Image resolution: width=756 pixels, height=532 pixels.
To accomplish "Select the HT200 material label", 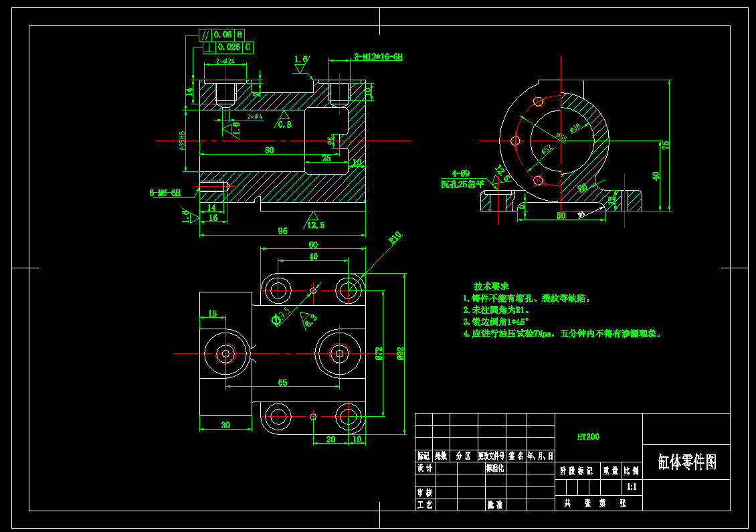I will [x=588, y=436].
